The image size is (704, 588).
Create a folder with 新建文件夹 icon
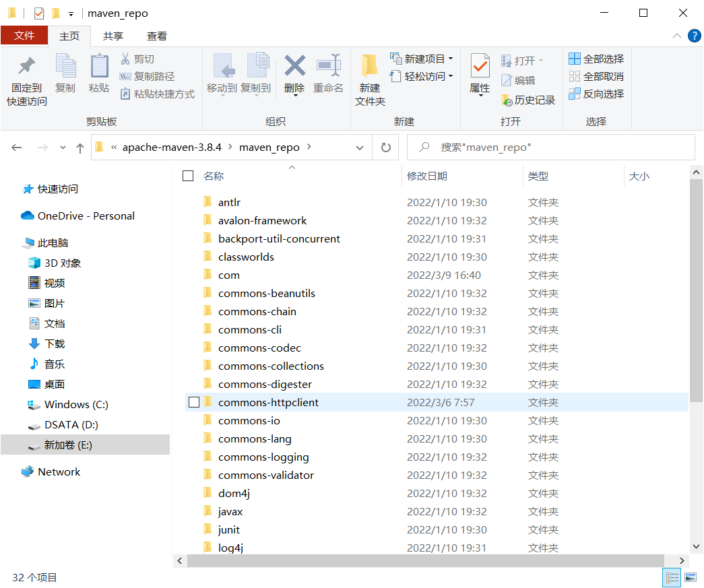[x=370, y=76]
